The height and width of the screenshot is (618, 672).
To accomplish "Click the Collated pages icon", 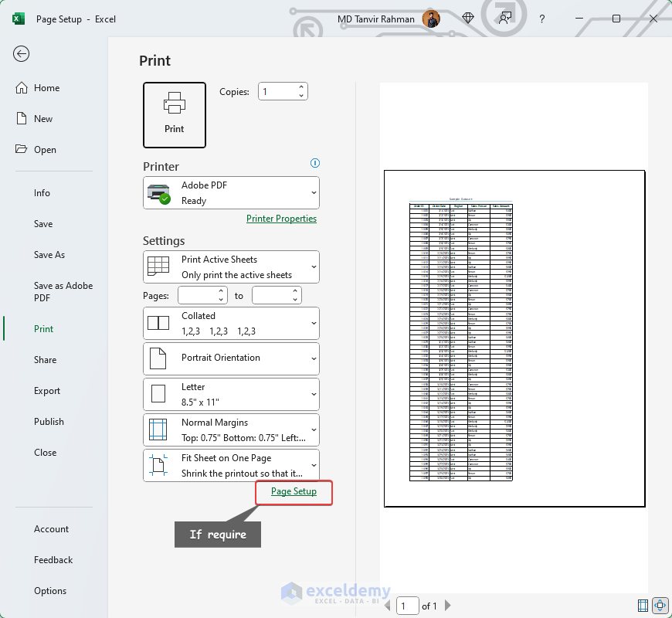I will pyautogui.click(x=158, y=323).
